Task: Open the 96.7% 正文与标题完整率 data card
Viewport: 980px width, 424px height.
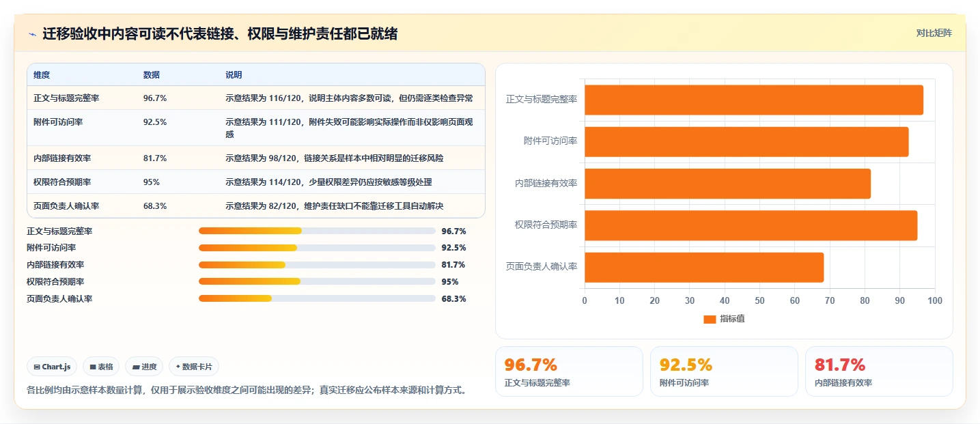Action: click(569, 371)
